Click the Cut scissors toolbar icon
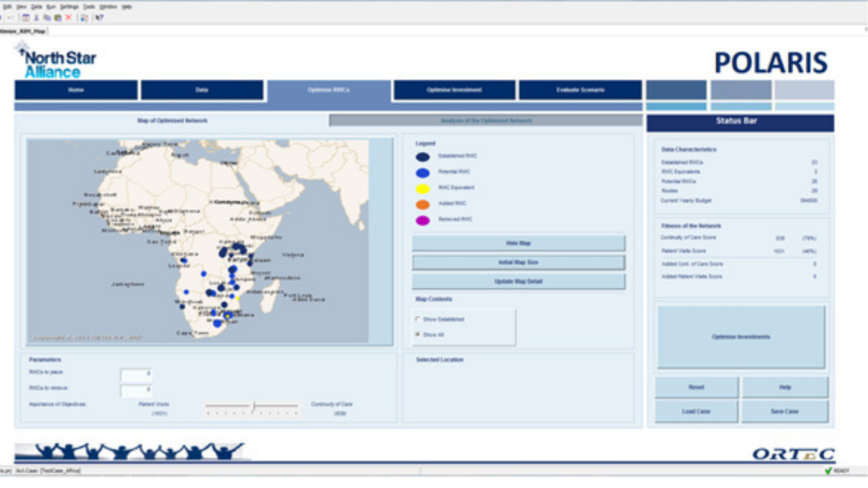868x488 pixels. 37,18
